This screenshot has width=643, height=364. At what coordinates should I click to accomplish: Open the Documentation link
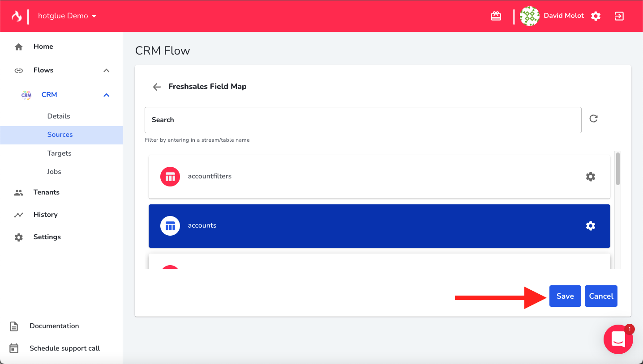point(54,326)
